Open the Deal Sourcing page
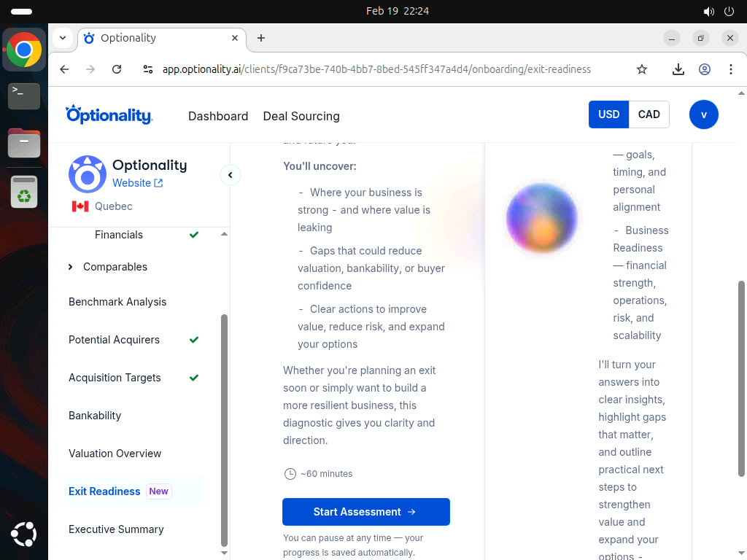The width and height of the screenshot is (747, 560). pyautogui.click(x=301, y=116)
